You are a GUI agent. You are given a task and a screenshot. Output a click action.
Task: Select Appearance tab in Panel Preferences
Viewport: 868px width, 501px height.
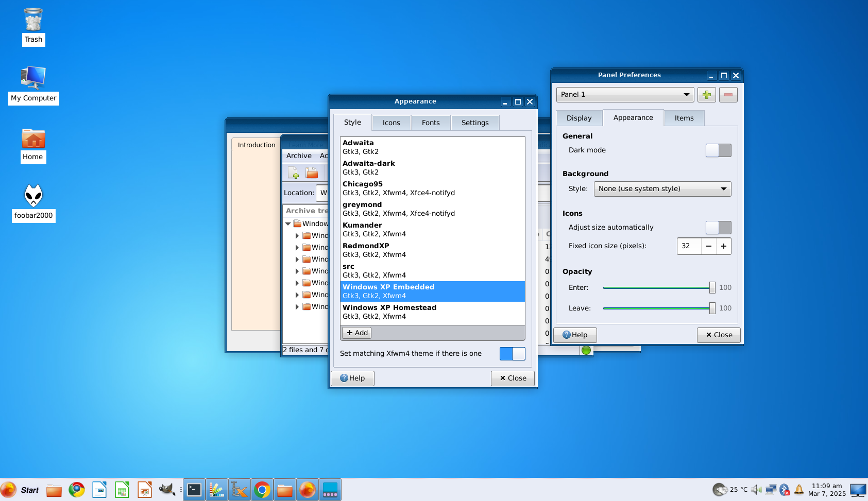tap(633, 118)
